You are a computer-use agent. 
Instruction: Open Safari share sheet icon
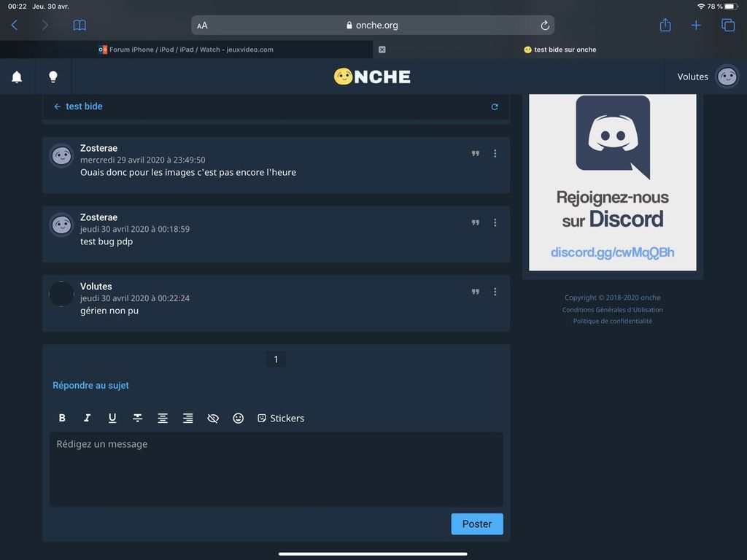tap(665, 25)
